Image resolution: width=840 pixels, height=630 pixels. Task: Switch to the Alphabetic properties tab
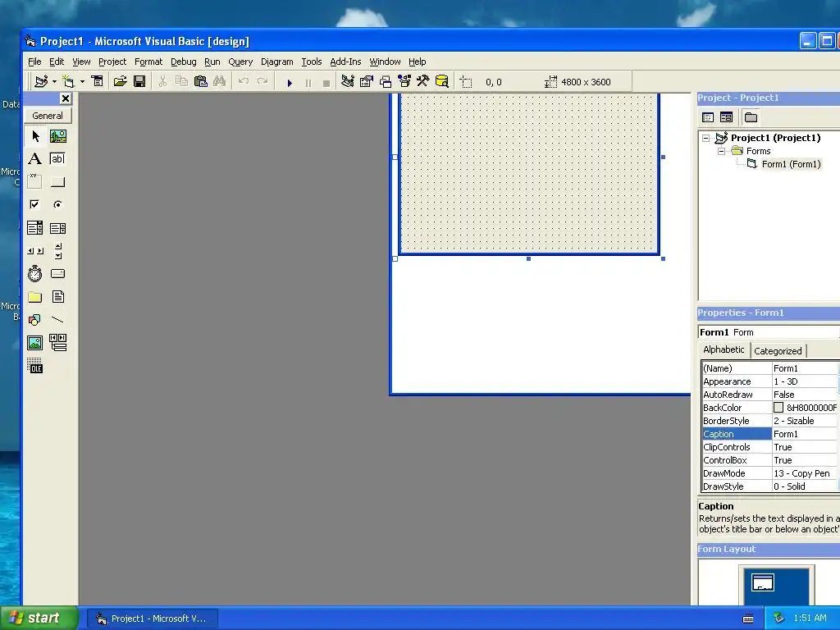pyautogui.click(x=724, y=349)
